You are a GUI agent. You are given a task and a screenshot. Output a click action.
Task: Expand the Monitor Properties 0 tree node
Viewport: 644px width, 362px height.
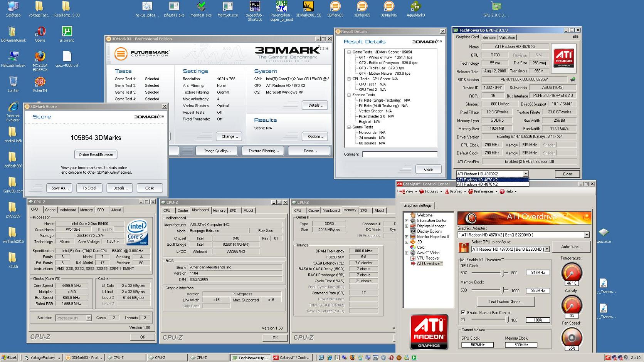407,237
